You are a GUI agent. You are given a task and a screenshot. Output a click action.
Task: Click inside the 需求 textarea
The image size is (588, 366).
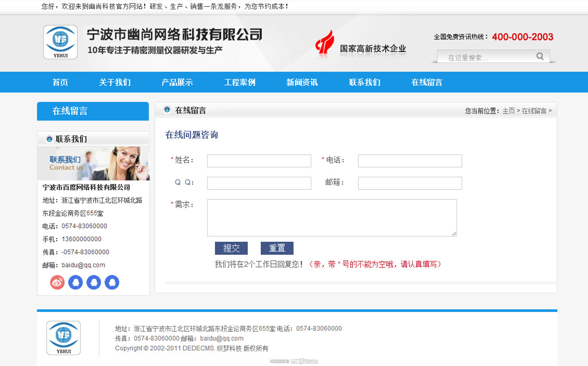coord(331,217)
